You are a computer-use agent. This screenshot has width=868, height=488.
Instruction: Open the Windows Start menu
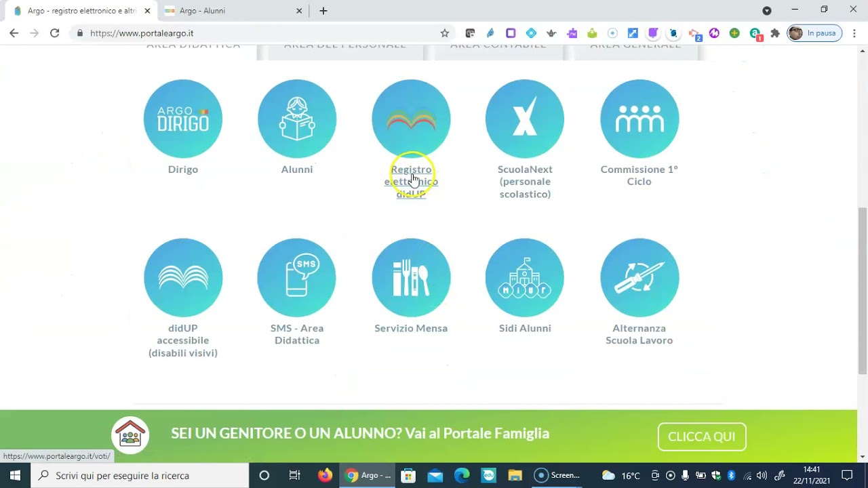click(15, 475)
